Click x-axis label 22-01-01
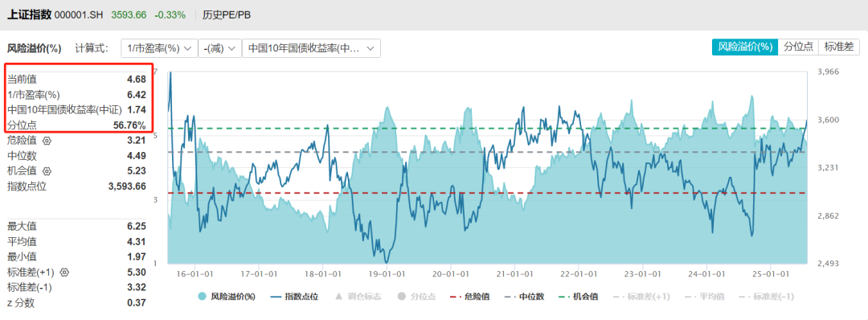Viewport: 868px width, 320px height. pyautogui.click(x=579, y=274)
